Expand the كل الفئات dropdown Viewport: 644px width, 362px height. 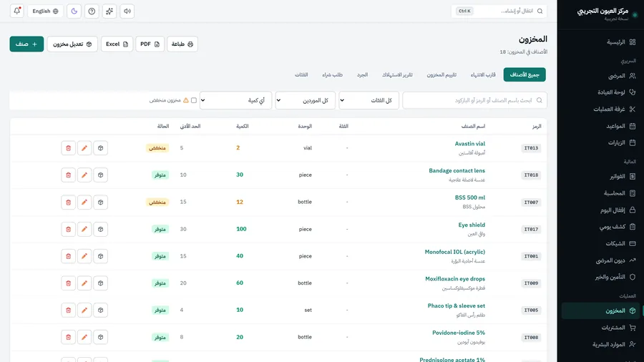369,100
